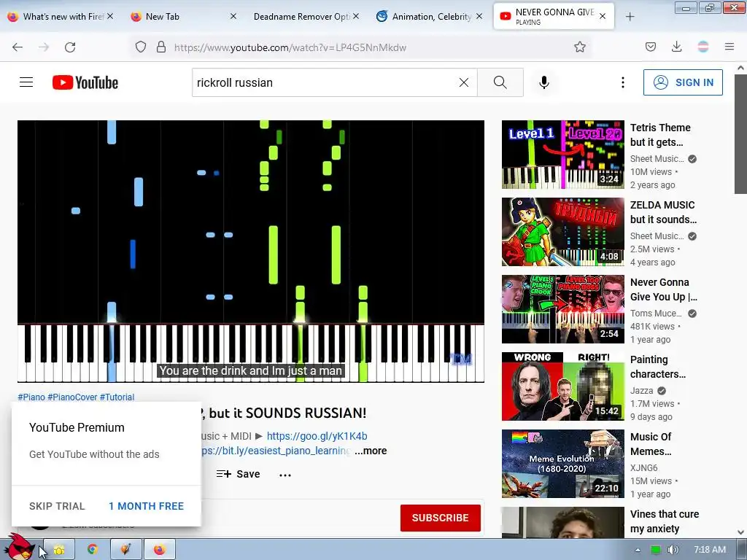Screen dimensions: 747x560
Task: Save page to Pocket
Action: tap(650, 47)
